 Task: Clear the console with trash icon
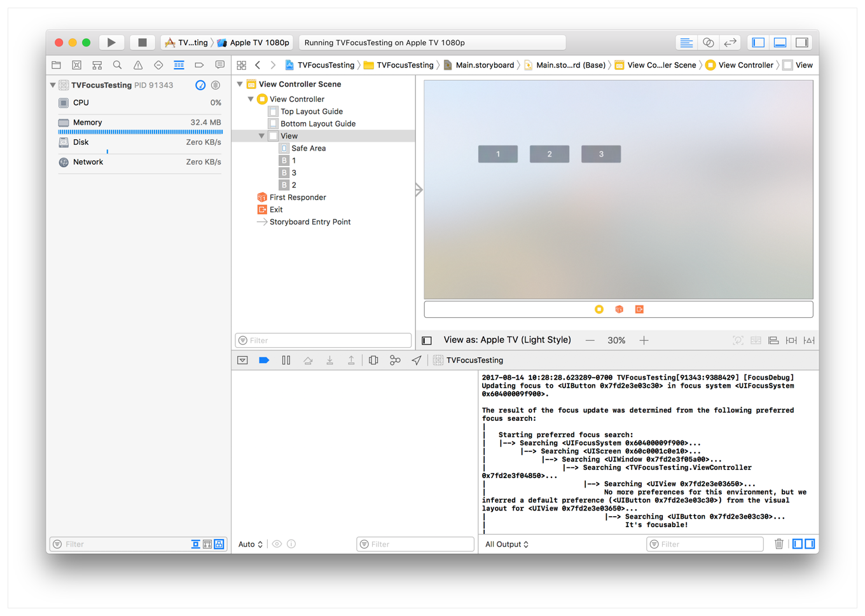click(x=778, y=544)
